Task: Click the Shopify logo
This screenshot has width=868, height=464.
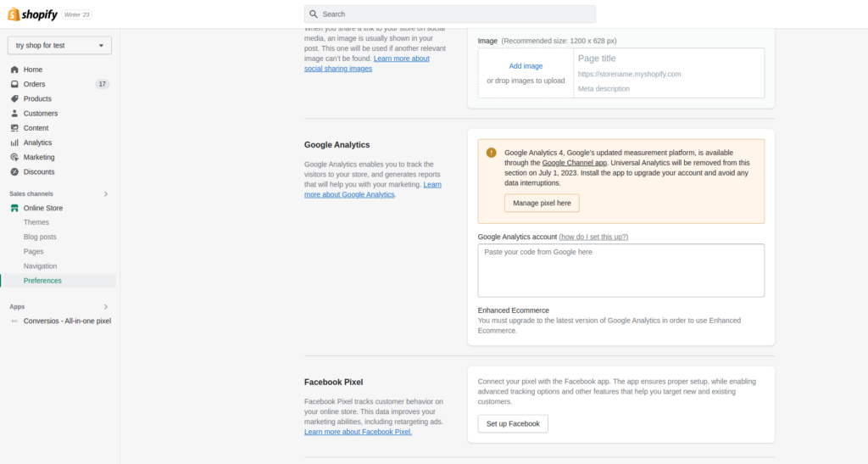Action: (x=33, y=14)
